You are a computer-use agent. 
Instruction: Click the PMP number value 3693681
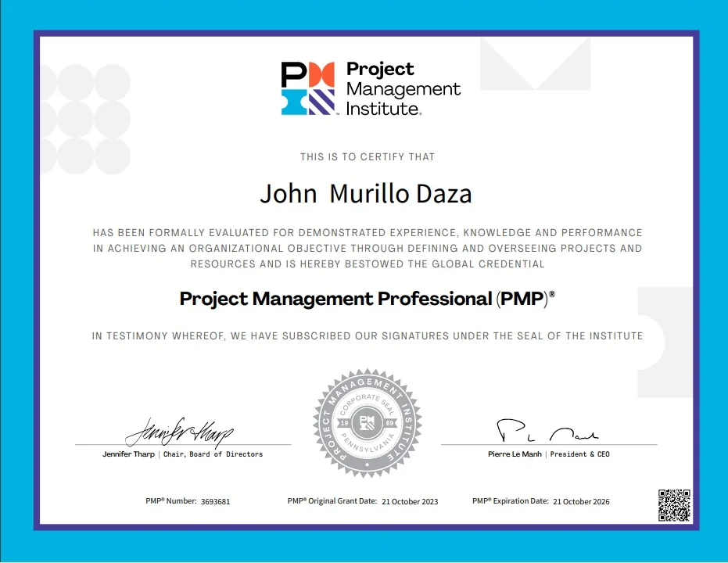coord(216,502)
